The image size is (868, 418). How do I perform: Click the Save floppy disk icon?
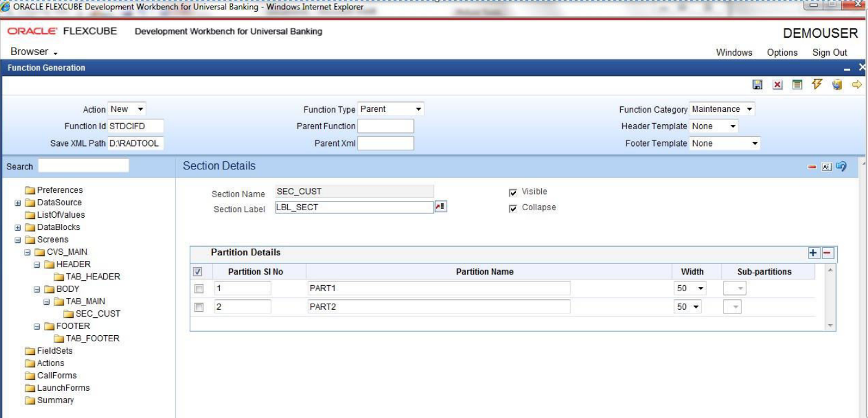[x=757, y=85]
